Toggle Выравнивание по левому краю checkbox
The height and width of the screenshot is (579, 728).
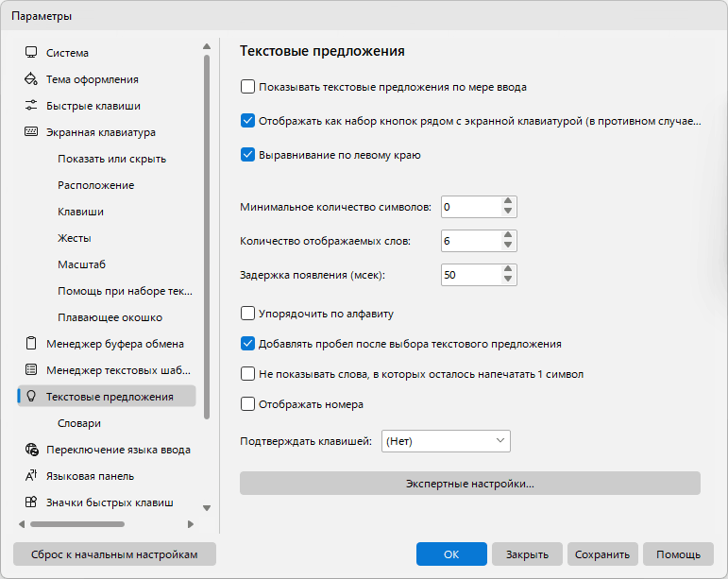tap(247, 155)
